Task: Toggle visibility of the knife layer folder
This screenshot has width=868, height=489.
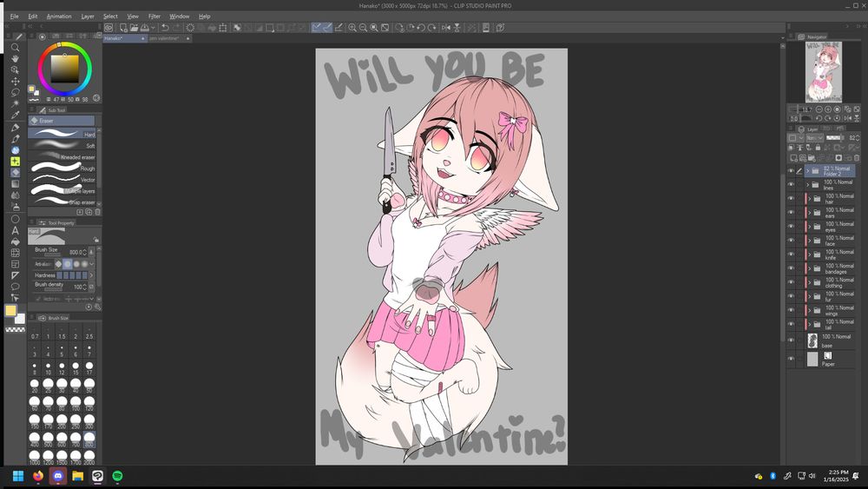Action: coord(791,254)
